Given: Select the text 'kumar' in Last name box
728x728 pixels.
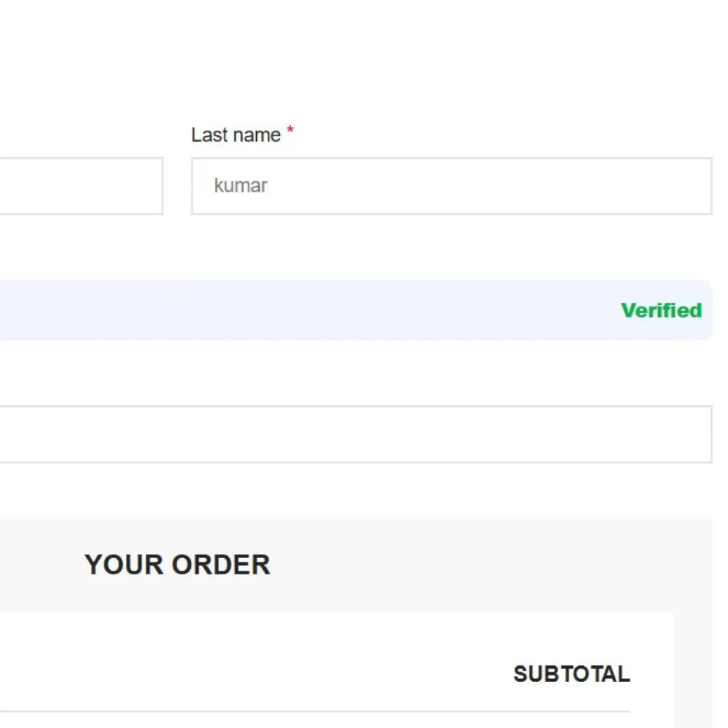Looking at the screenshot, I should [x=241, y=185].
